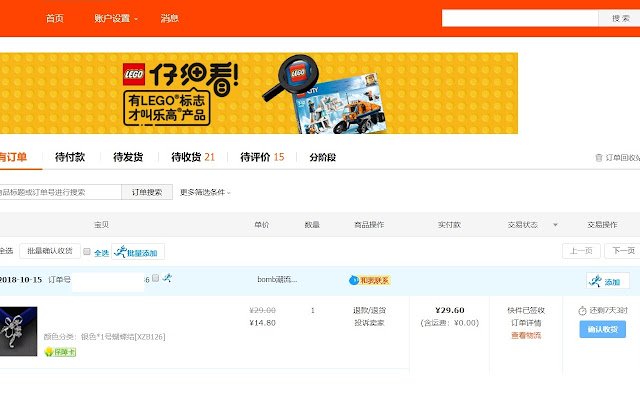This screenshot has height=400, width=640.
Task: Go to 下一页 next page
Action: (622, 251)
